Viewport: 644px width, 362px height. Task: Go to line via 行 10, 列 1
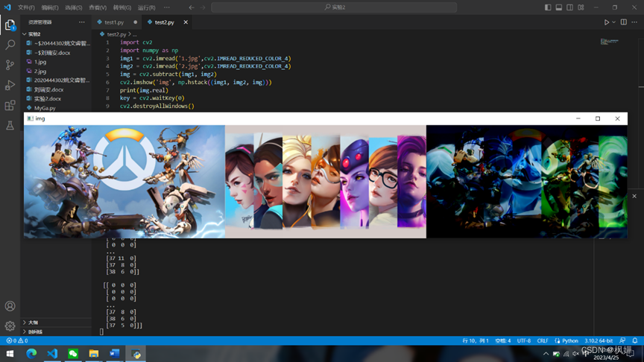coord(476,340)
